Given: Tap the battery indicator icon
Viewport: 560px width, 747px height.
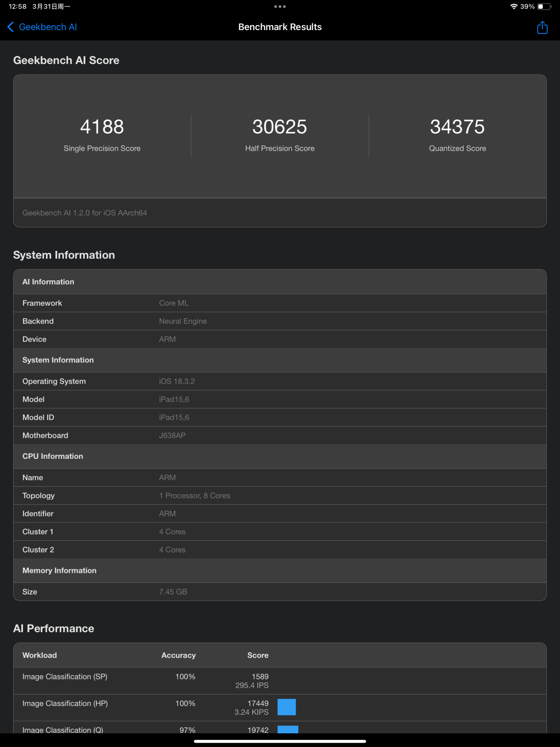Looking at the screenshot, I should (x=544, y=7).
